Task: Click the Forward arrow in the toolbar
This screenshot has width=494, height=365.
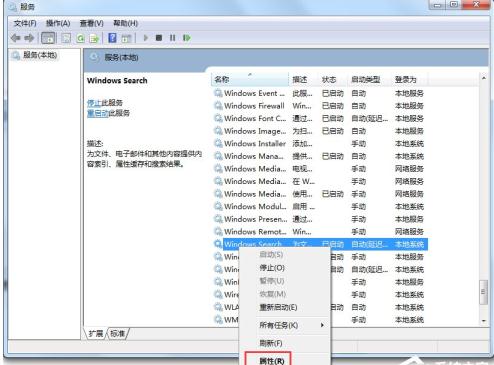Action: (29, 38)
